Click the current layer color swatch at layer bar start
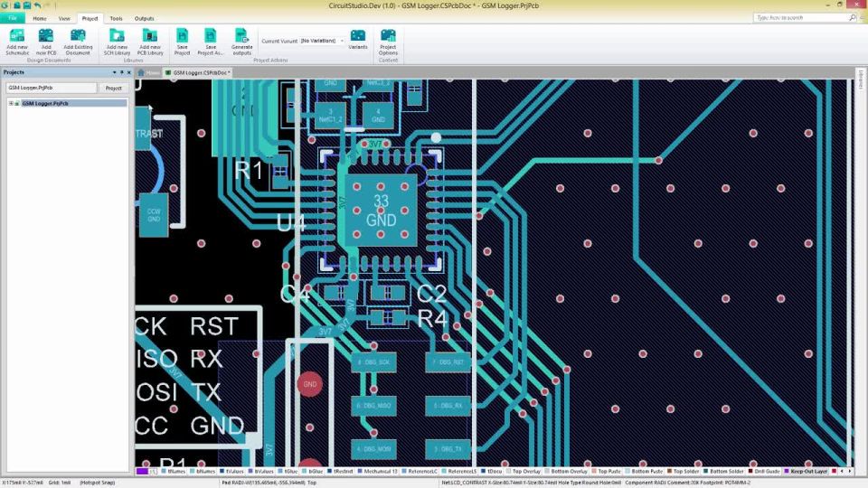This screenshot has height=488, width=868. click(x=142, y=472)
